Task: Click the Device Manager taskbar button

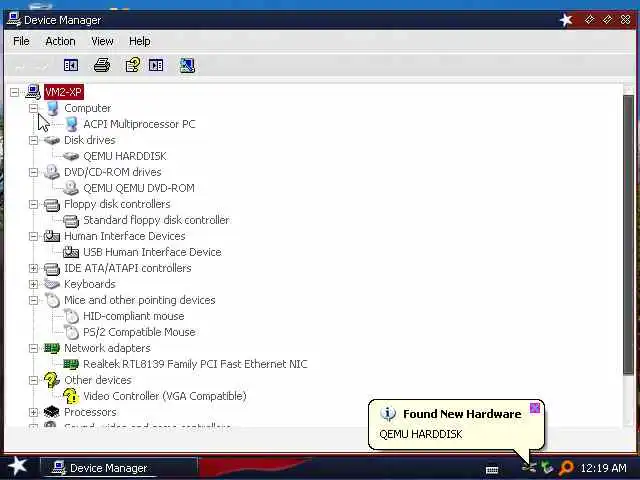Action: (119, 468)
